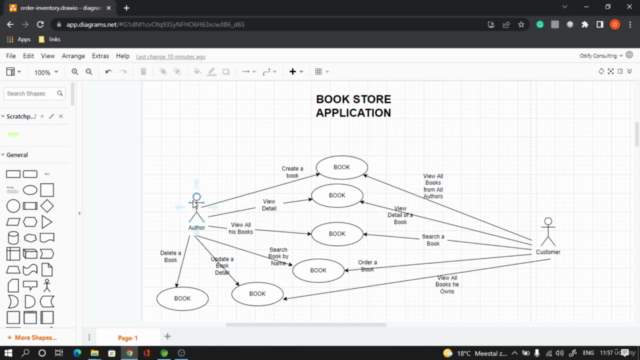Viewport: 640px width, 360px height.
Task: Add a shape to Scratchpad with plus
Action: [x=42, y=116]
